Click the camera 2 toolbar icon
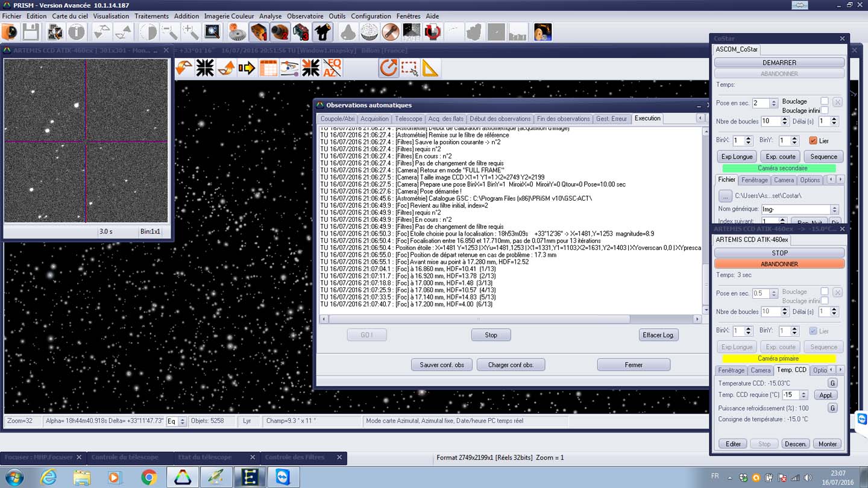 point(280,32)
